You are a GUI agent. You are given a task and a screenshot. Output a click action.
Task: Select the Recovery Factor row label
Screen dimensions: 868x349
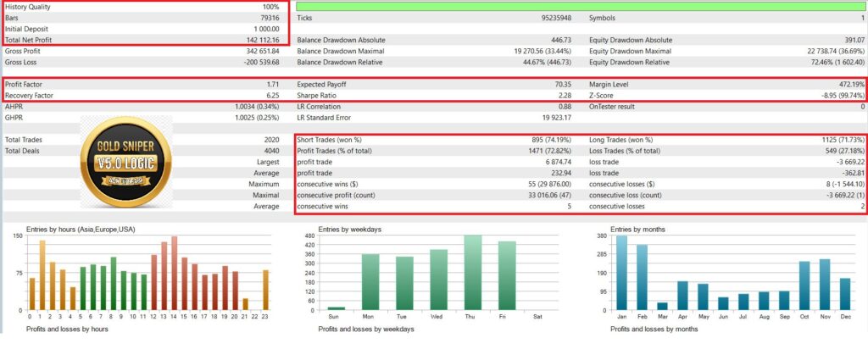coord(31,96)
